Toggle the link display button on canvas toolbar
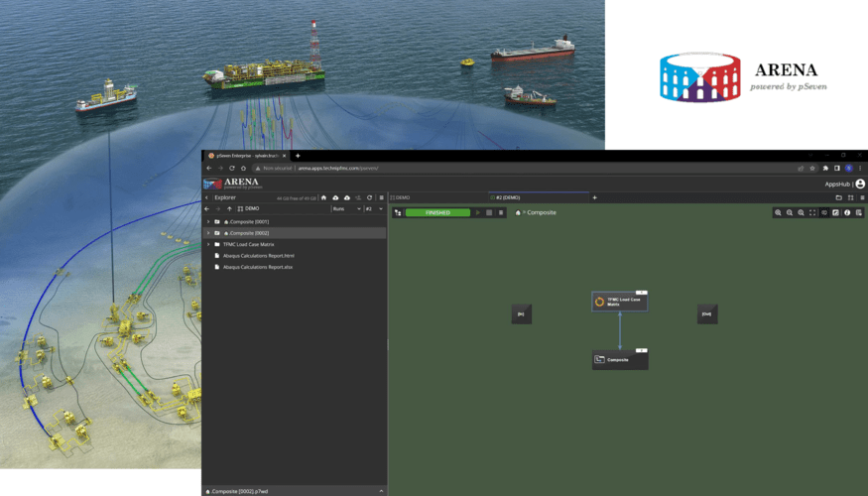 [824, 212]
